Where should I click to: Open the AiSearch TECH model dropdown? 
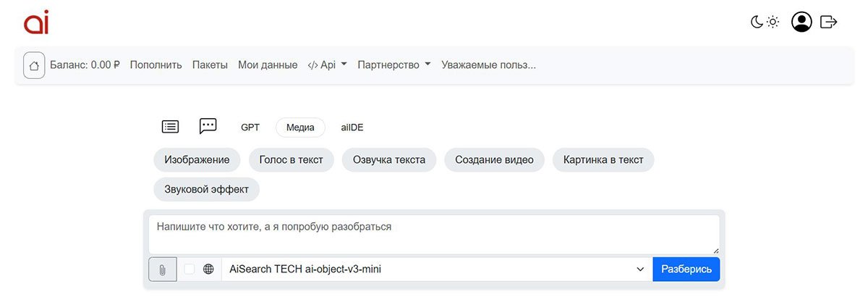point(437,269)
